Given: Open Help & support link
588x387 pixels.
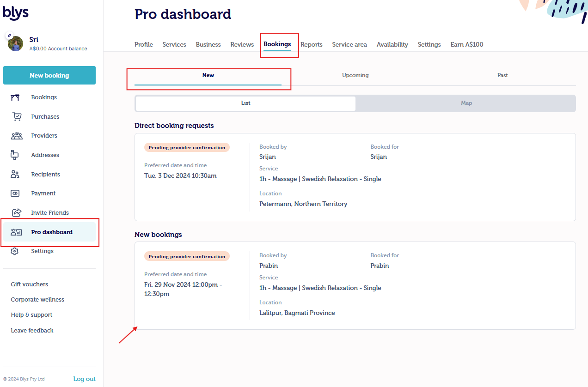Looking at the screenshot, I should tap(31, 315).
